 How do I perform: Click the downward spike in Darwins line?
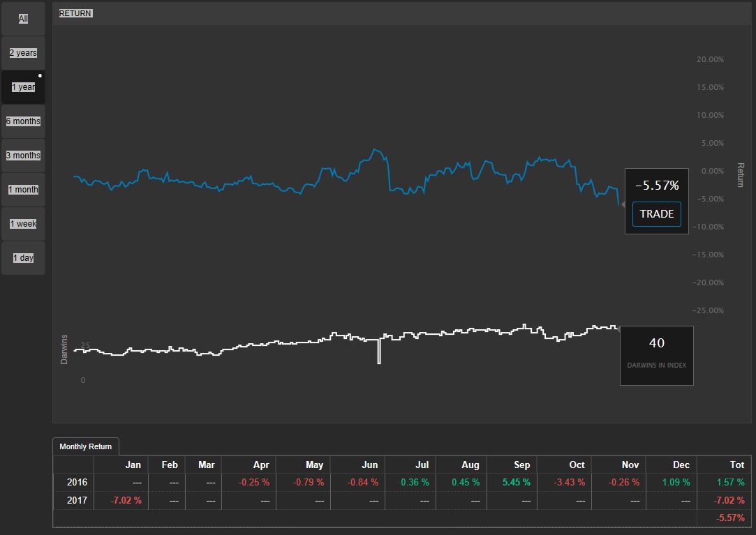click(x=379, y=352)
